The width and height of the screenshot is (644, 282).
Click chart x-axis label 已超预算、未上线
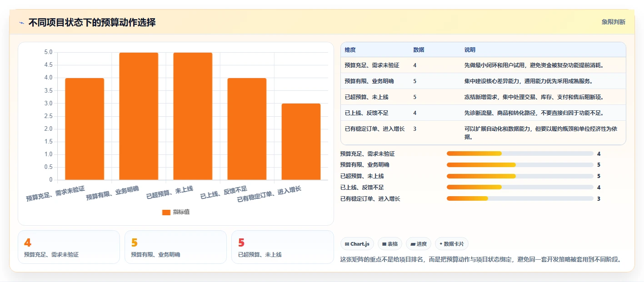170,192
